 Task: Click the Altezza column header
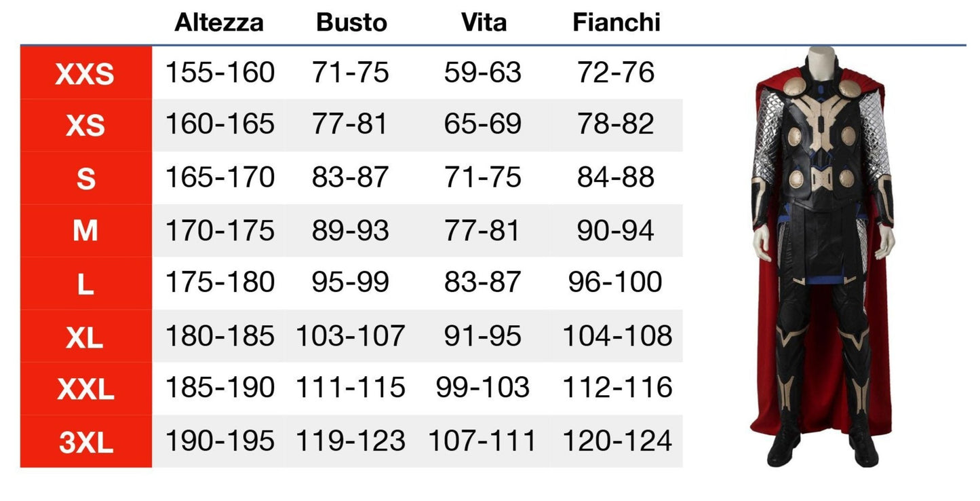(x=218, y=22)
